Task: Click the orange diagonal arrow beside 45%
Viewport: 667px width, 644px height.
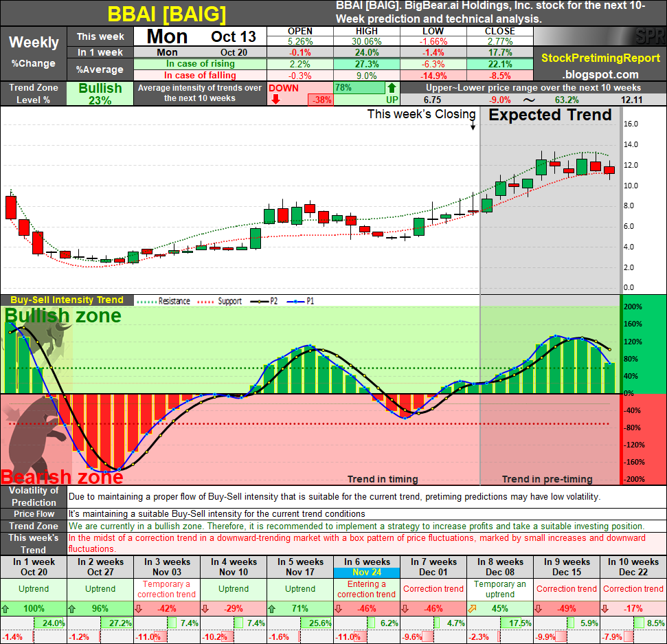Action: click(x=472, y=609)
